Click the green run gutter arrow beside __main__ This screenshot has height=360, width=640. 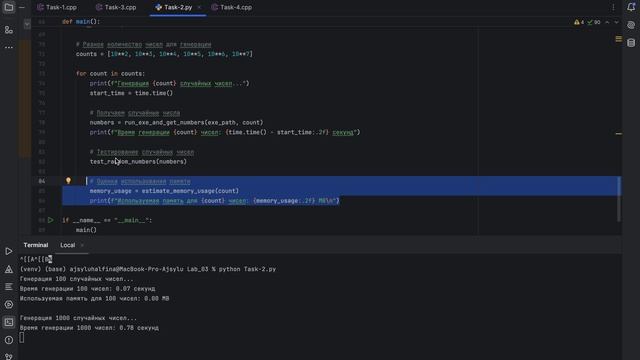tap(51, 220)
